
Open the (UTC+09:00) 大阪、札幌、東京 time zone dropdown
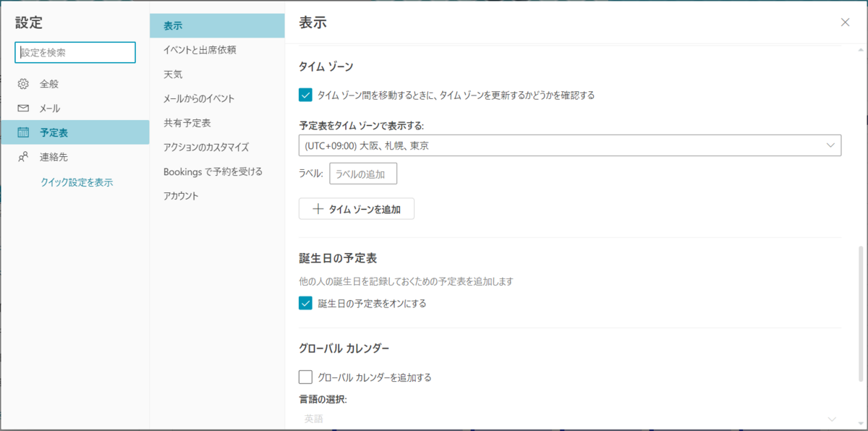(x=570, y=145)
